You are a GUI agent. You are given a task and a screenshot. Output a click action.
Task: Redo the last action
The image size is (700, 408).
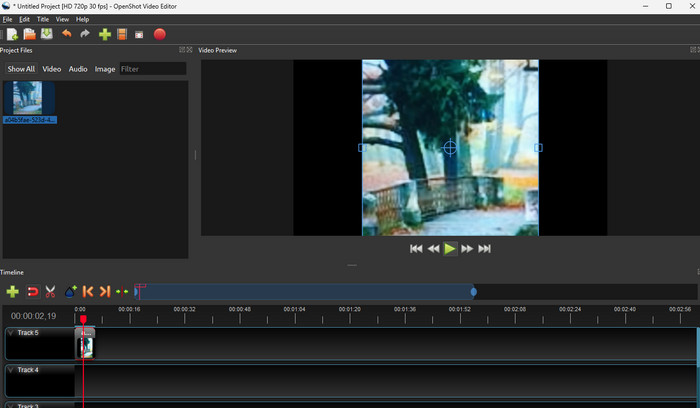pyautogui.click(x=84, y=34)
